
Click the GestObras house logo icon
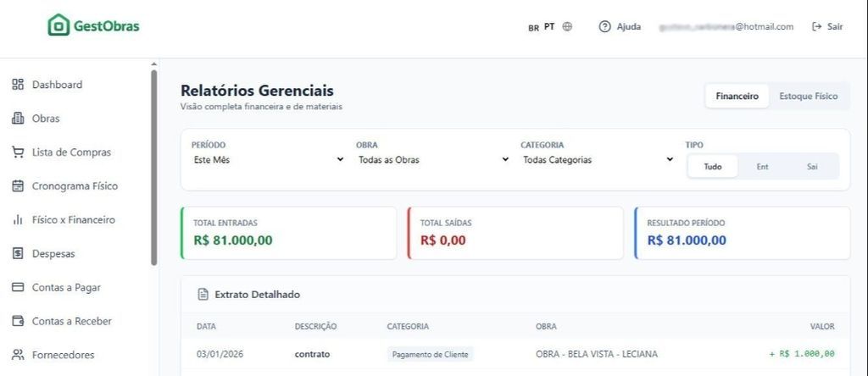(x=58, y=26)
